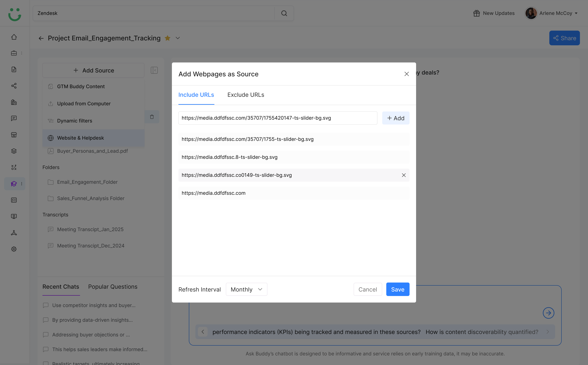588x365 pixels.
Task: Expand the project title dropdown chevron
Action: [x=178, y=38]
